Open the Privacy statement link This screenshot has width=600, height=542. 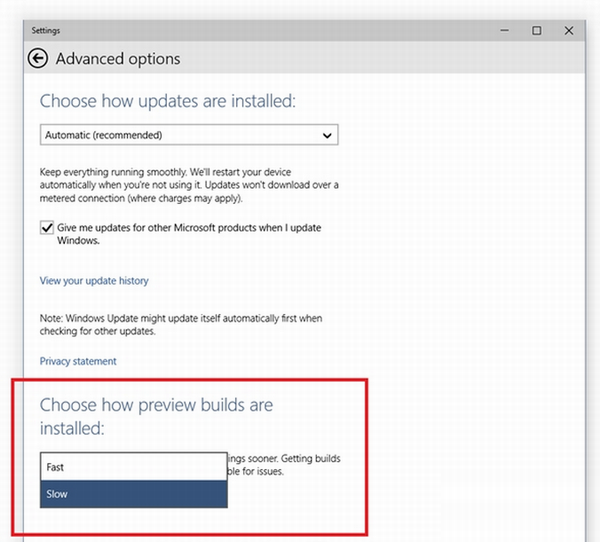pos(78,361)
